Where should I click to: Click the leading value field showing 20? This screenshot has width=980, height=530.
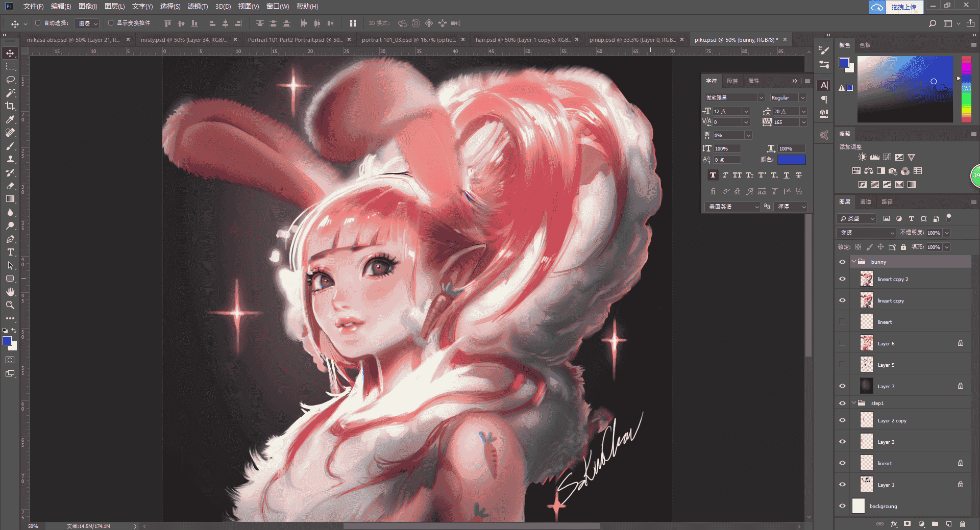tap(786, 111)
